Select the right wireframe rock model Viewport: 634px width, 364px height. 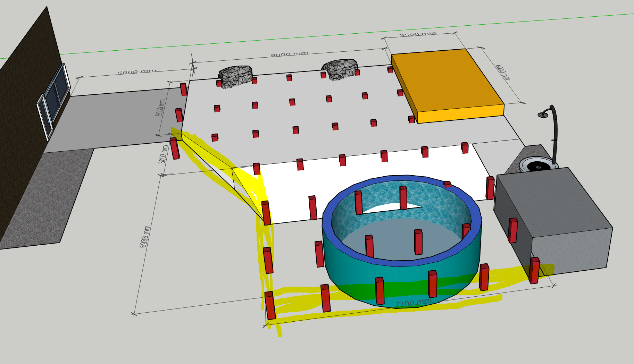pos(340,69)
